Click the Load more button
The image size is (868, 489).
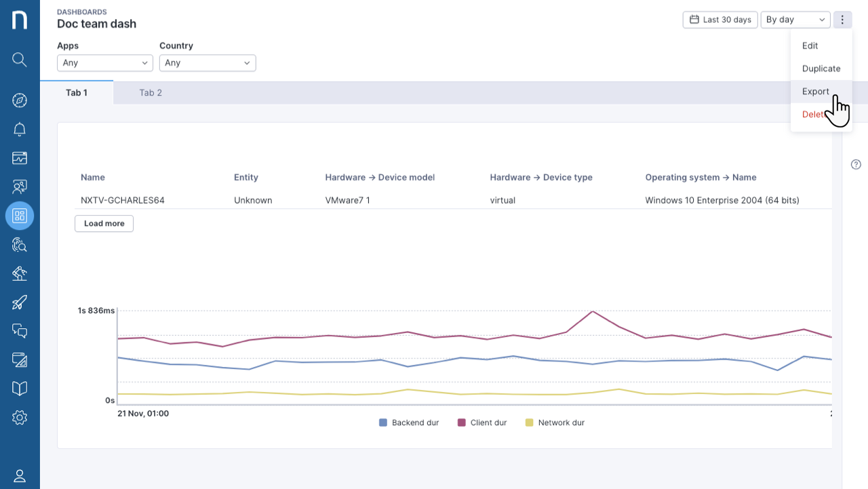coord(104,223)
